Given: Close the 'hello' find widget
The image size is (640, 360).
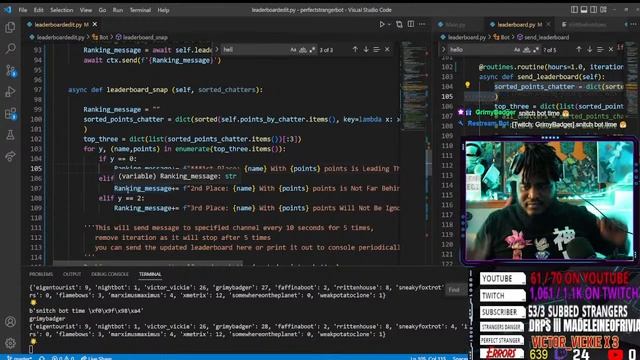Looking at the screenshot, I should (611, 49).
